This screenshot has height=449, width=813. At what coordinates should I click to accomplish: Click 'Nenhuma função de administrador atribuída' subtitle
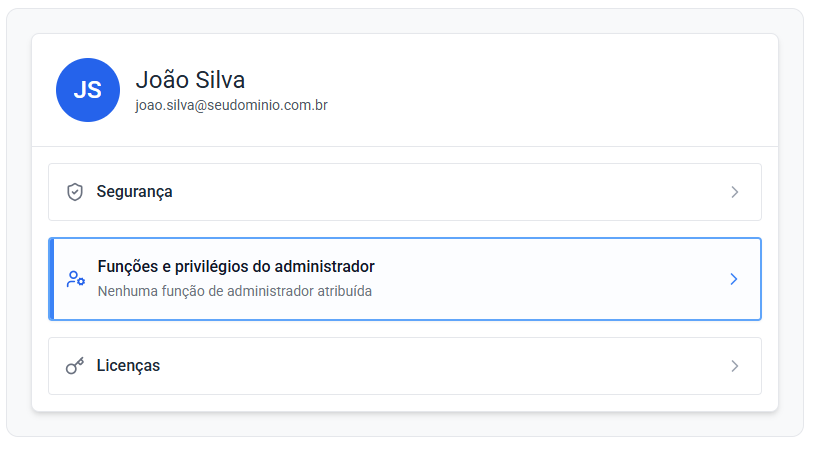tap(234, 292)
